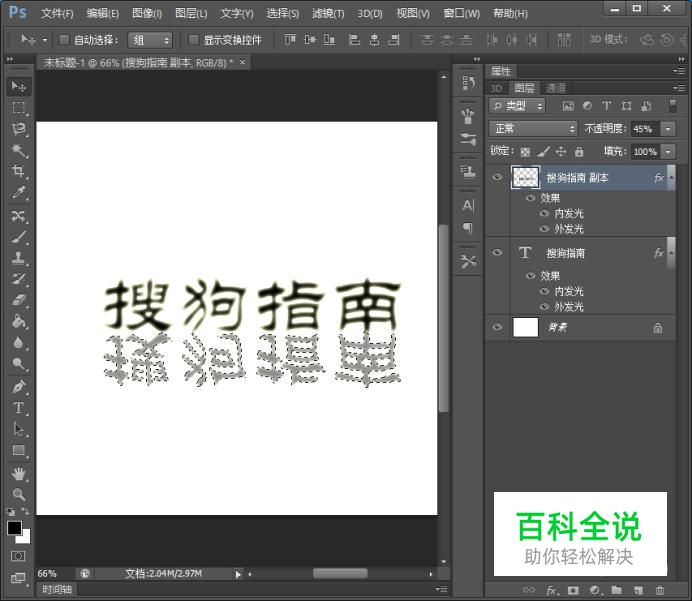Open the 填充 slider arrow
692x601 pixels.
668,152
